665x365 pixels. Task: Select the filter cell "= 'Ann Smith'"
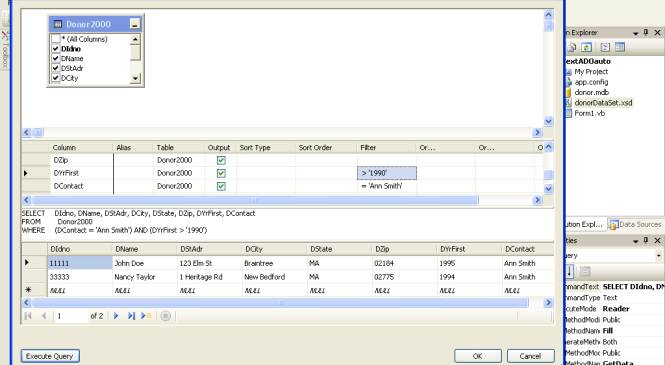(387, 186)
